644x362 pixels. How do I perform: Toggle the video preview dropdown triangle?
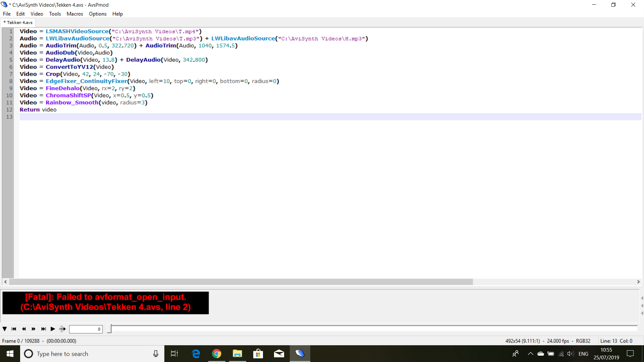(5, 329)
